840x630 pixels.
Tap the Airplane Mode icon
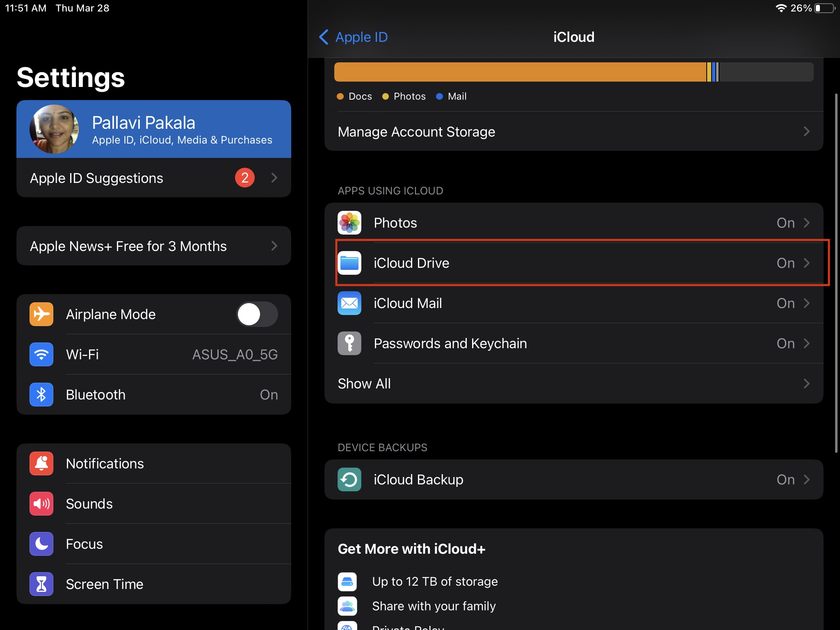point(41,314)
